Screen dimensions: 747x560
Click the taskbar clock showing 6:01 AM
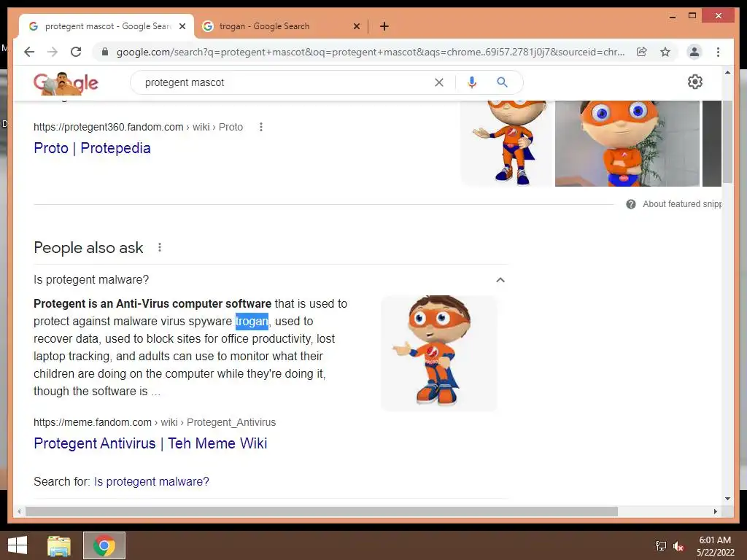715,546
